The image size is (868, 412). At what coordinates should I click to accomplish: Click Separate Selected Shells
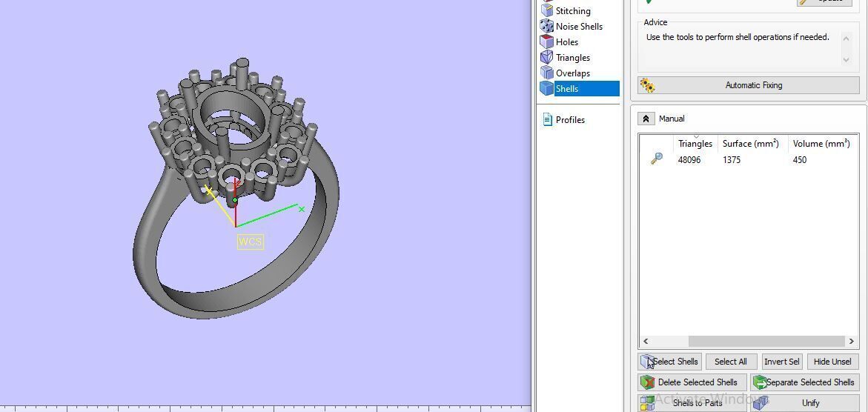pos(805,382)
